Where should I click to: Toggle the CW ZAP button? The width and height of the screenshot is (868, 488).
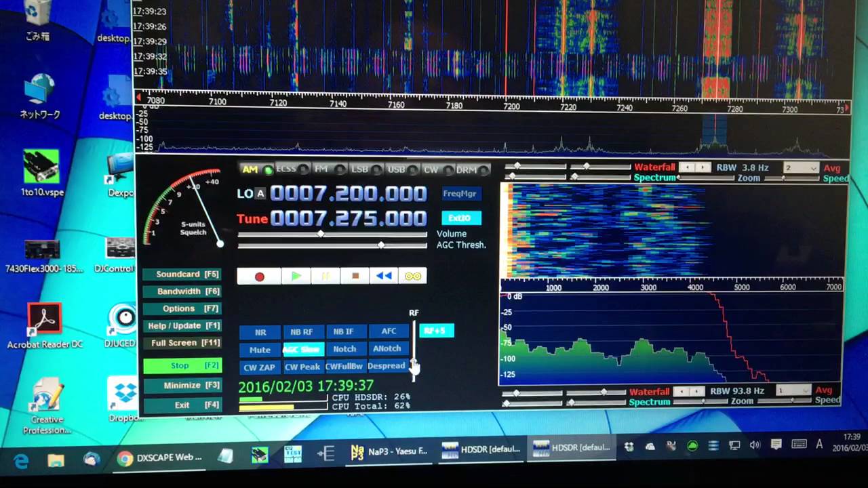click(260, 367)
